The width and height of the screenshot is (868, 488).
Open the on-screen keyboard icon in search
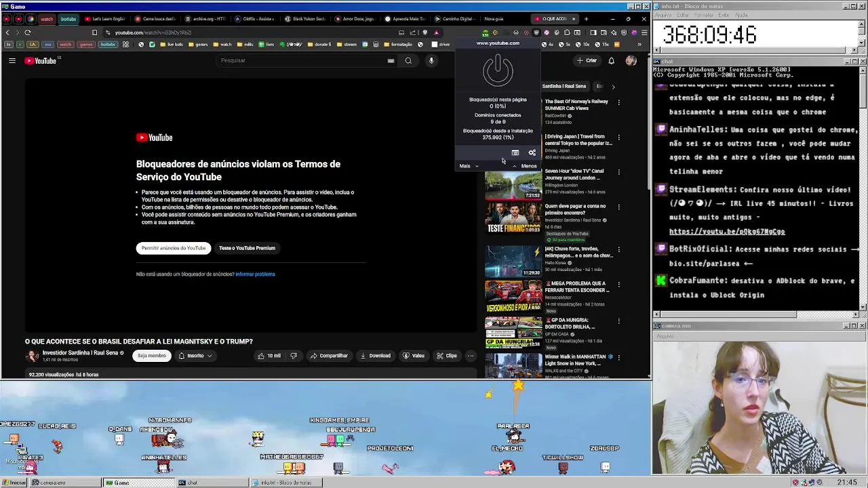tap(391, 60)
